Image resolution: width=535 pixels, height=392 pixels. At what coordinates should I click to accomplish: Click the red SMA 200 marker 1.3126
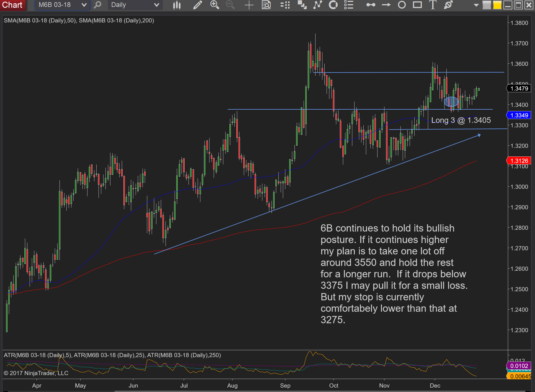tap(519, 161)
